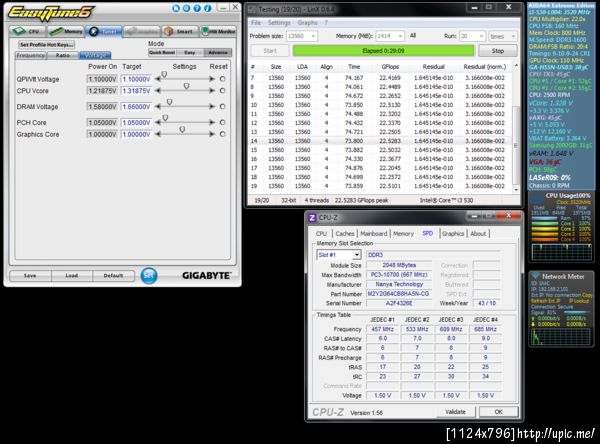Screen dimensions: 600x444
Task: Open the File menu in LinX
Action: tap(256, 23)
